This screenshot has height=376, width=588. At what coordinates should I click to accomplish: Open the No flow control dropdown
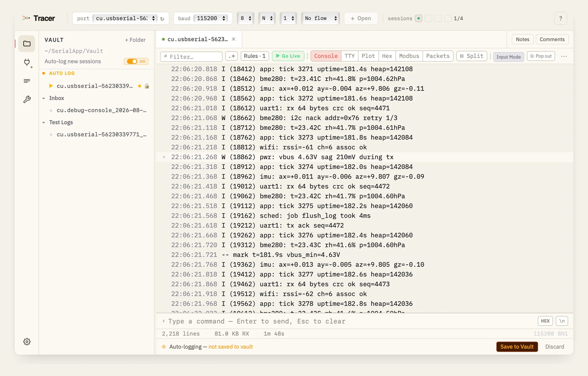[320, 18]
